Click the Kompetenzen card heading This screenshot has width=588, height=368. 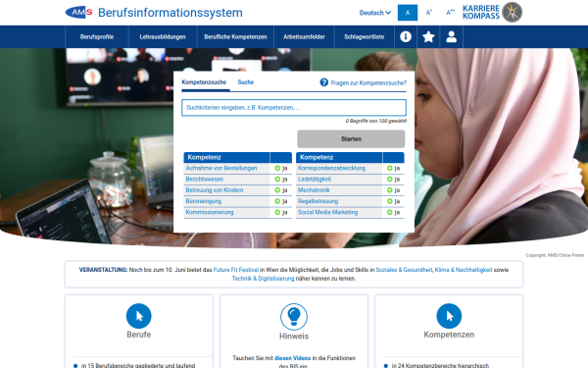click(x=449, y=335)
